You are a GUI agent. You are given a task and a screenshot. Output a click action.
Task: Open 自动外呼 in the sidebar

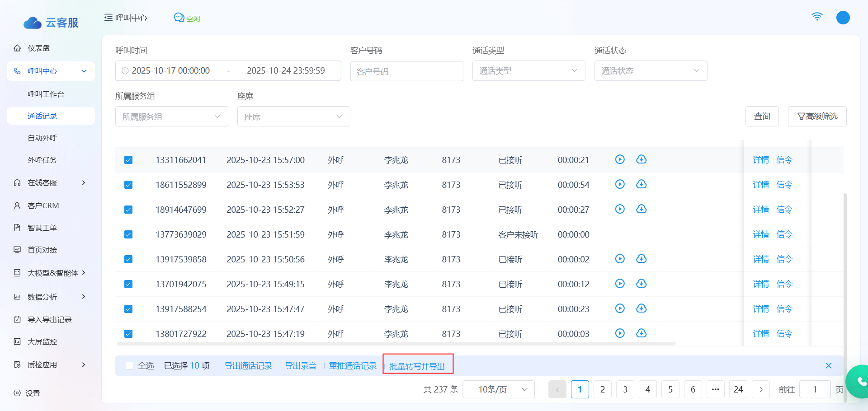click(42, 138)
